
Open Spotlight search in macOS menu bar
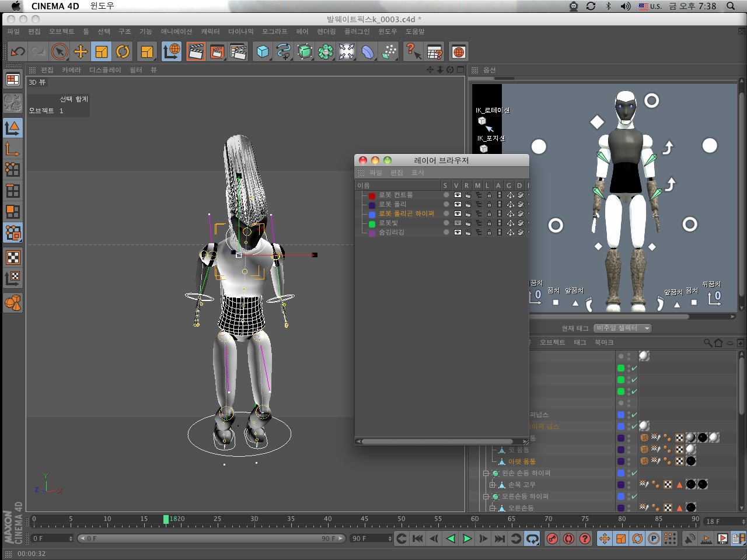pyautogui.click(x=731, y=6)
